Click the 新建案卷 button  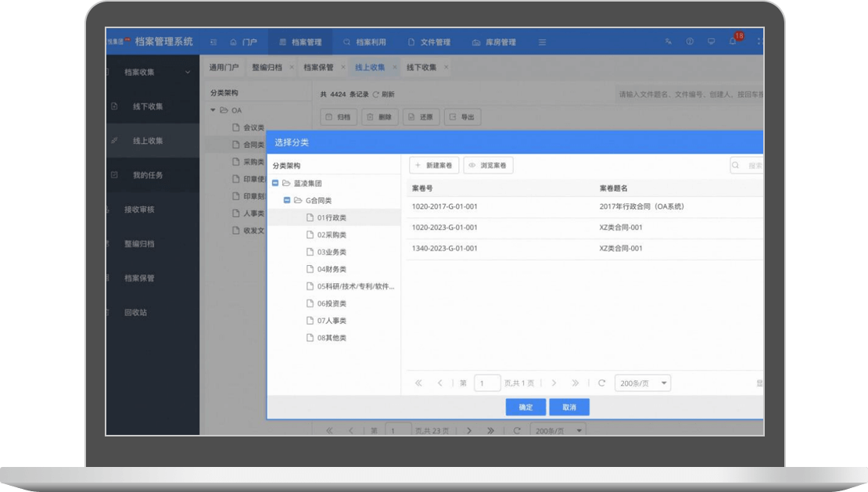(x=434, y=166)
